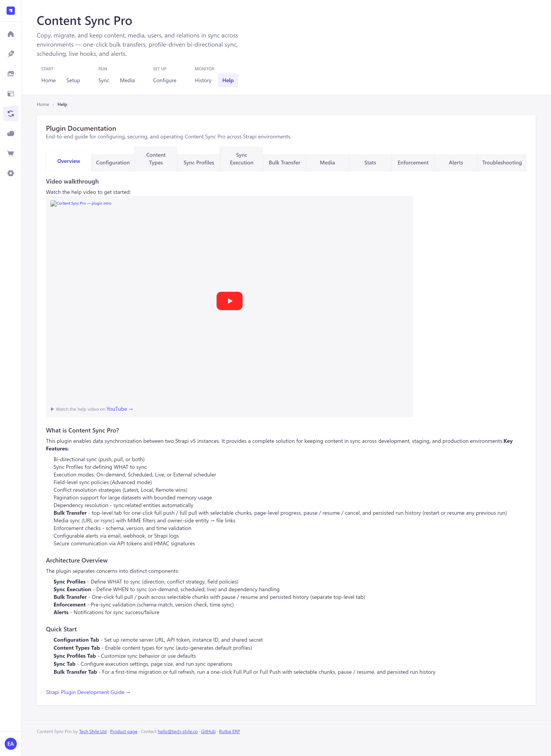Click the Strapi logo icon
The height and width of the screenshot is (756, 551).
pos(11,11)
